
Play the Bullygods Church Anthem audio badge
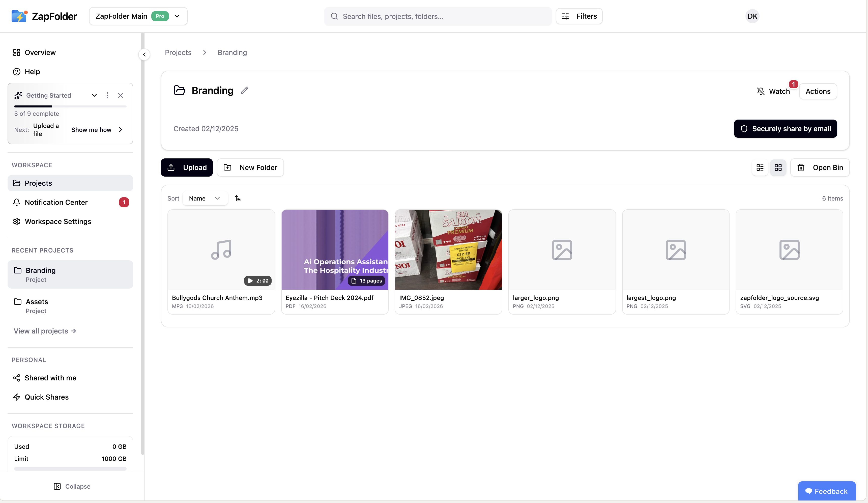[258, 281]
